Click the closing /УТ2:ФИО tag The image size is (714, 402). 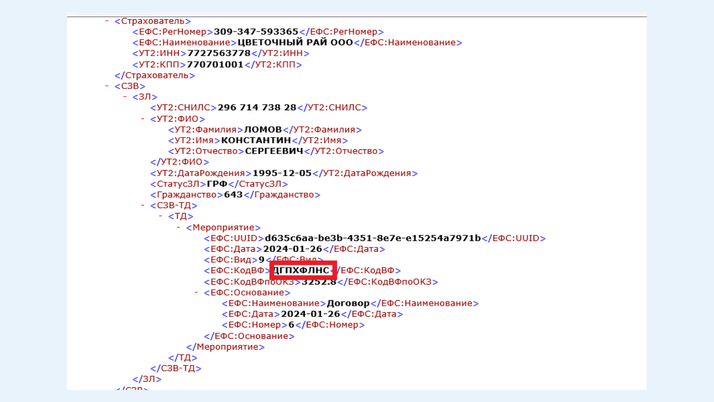pyautogui.click(x=180, y=162)
